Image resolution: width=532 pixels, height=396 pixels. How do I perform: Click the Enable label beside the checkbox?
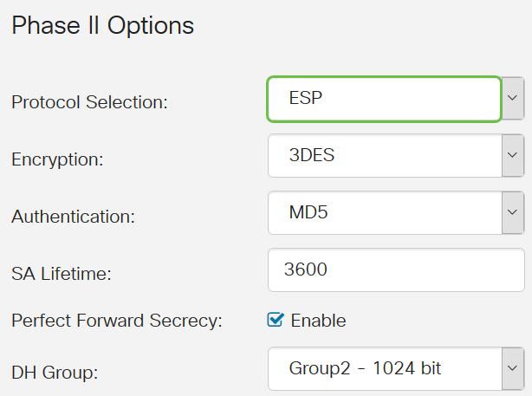pos(318,321)
